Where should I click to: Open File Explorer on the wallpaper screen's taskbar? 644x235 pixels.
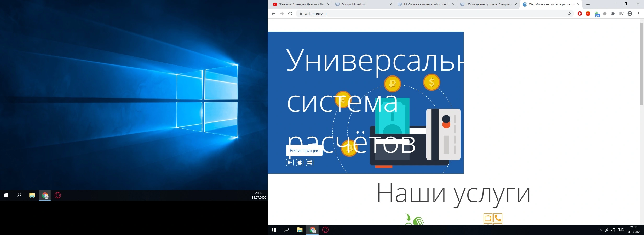[x=32, y=195]
